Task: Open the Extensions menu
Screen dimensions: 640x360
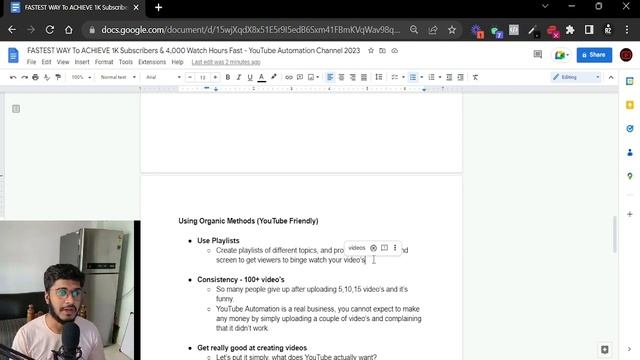Action: 152,62
